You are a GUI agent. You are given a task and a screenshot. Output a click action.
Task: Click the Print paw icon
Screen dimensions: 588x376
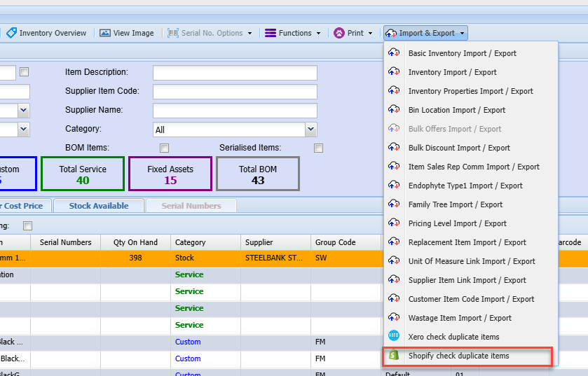pyautogui.click(x=339, y=33)
